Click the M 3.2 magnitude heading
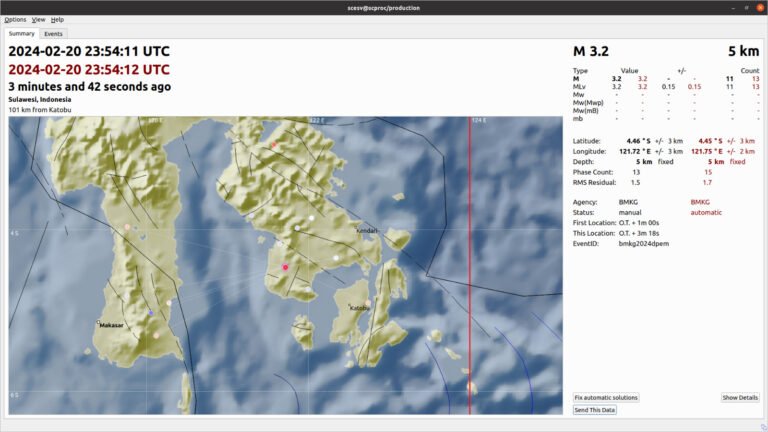Viewport: 768px width, 432px height. (591, 51)
